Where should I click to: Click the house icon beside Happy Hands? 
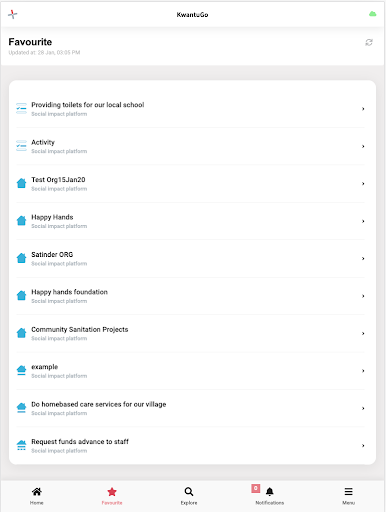(21, 220)
